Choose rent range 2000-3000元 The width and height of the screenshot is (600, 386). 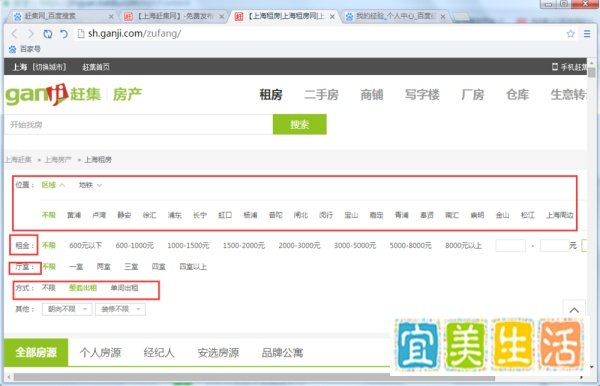[x=299, y=245]
